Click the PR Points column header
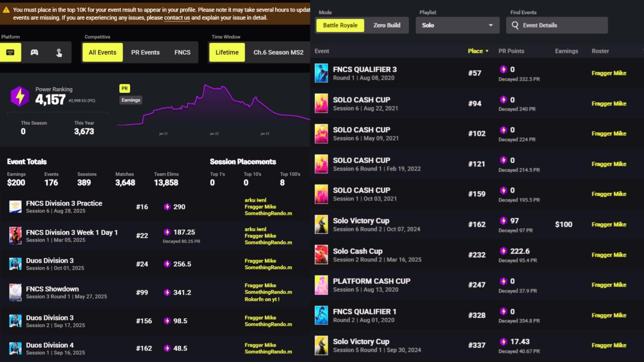 pyautogui.click(x=511, y=51)
